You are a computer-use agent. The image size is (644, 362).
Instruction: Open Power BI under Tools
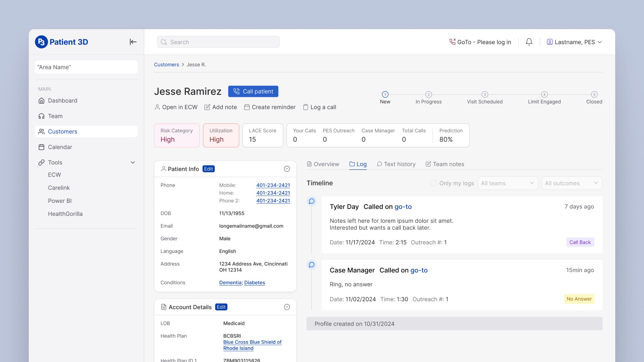(x=60, y=201)
